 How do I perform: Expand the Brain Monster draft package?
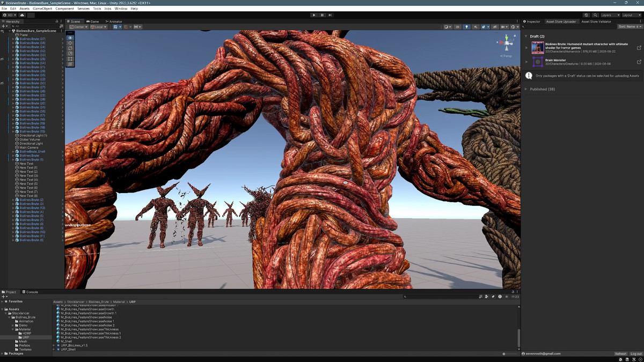click(x=527, y=62)
